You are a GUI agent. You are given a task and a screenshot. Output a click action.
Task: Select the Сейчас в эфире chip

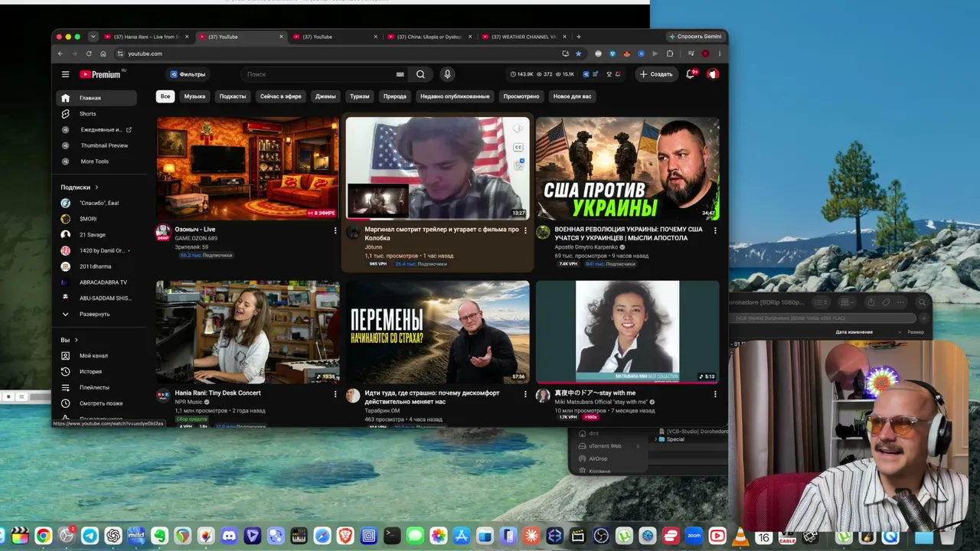click(281, 96)
